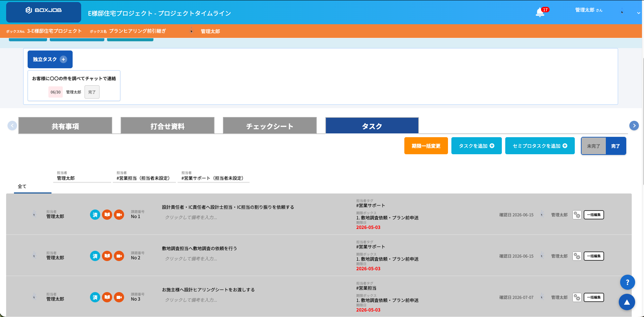The width and height of the screenshot is (644, 317).
Task: Click 一括編集 for task No 3
Action: click(x=594, y=298)
